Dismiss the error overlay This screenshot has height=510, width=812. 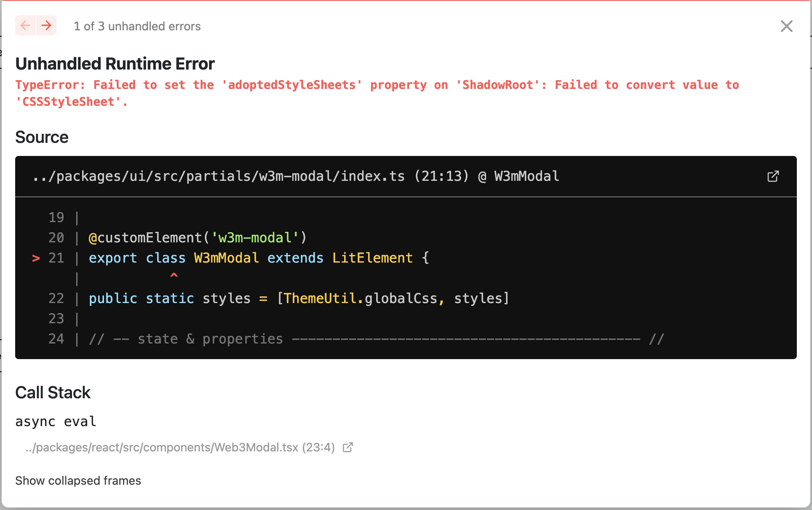786,26
